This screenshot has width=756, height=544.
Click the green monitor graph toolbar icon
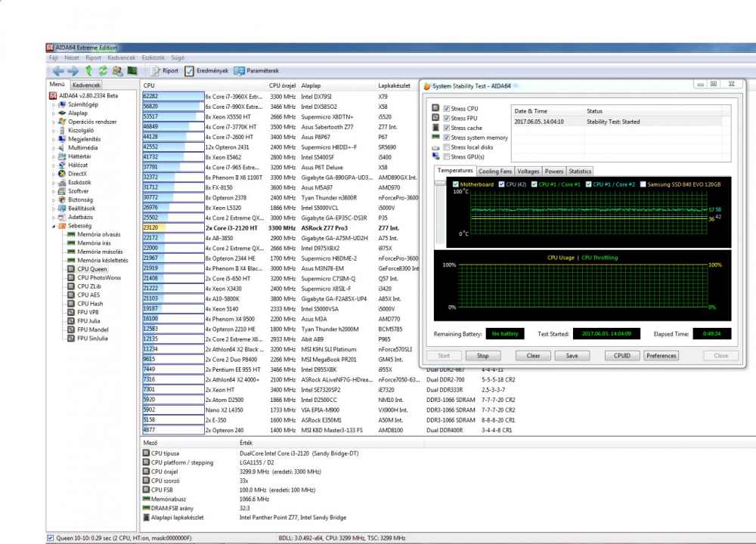(132, 71)
